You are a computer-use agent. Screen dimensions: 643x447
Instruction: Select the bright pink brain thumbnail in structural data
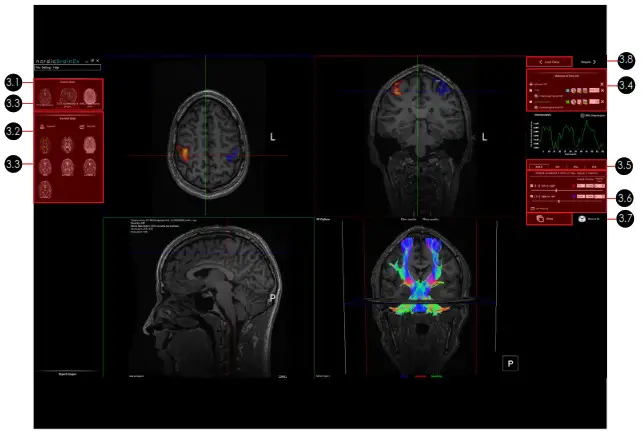[89, 96]
